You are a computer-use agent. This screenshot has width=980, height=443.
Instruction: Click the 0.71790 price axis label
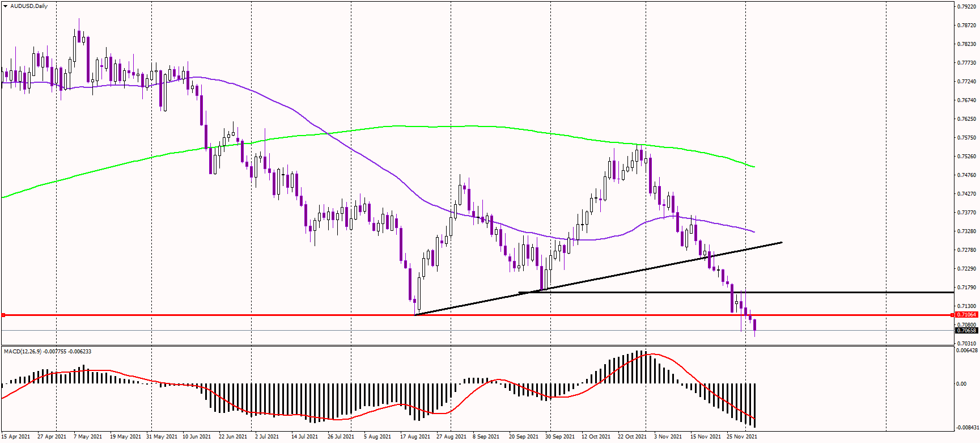[966, 288]
